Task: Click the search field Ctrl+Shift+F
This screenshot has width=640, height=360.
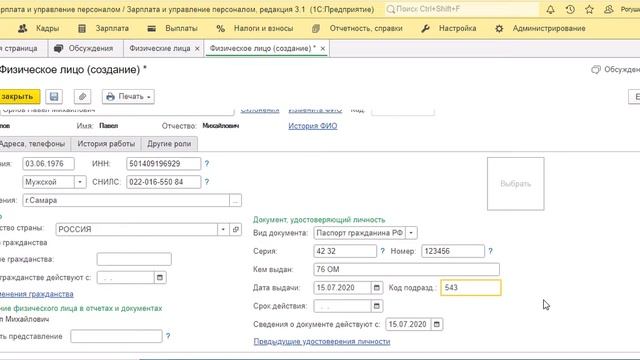Action: point(461,9)
